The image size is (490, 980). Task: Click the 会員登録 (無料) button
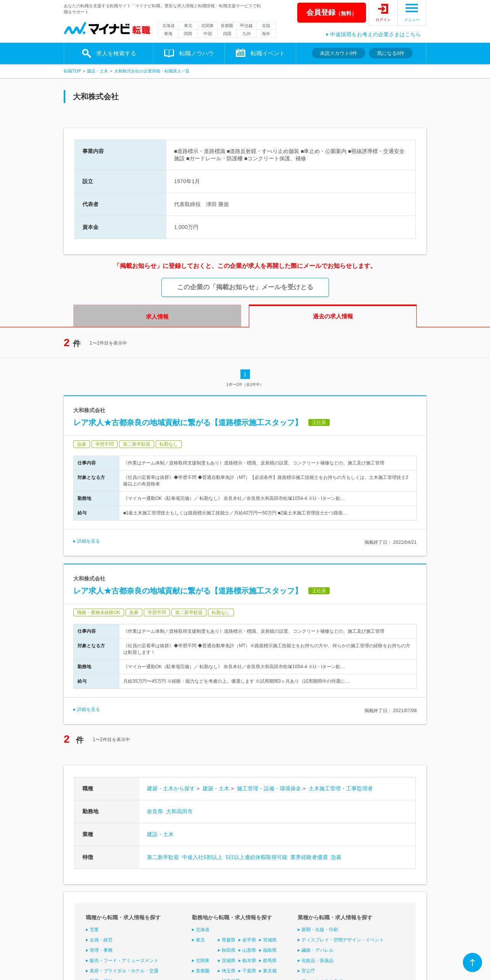(x=331, y=13)
